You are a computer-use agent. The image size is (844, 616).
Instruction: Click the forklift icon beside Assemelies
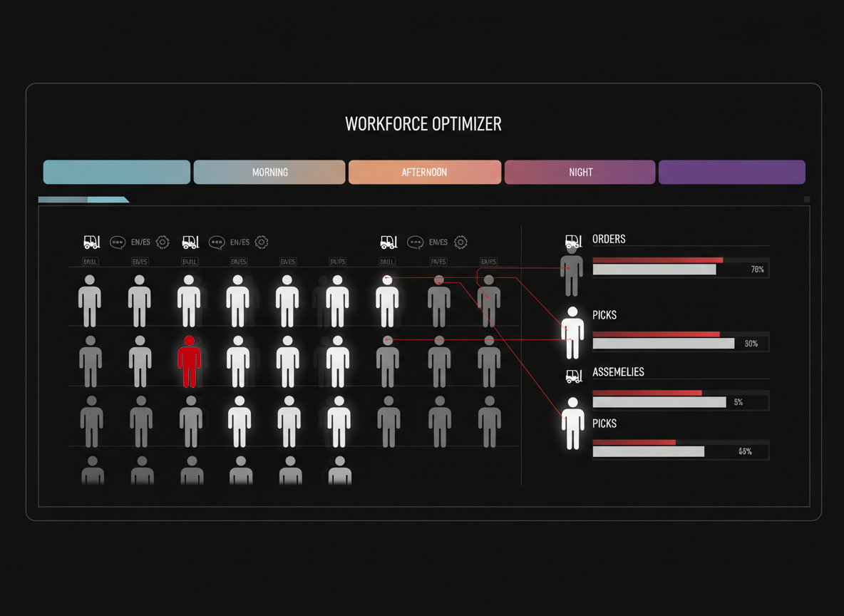point(573,375)
